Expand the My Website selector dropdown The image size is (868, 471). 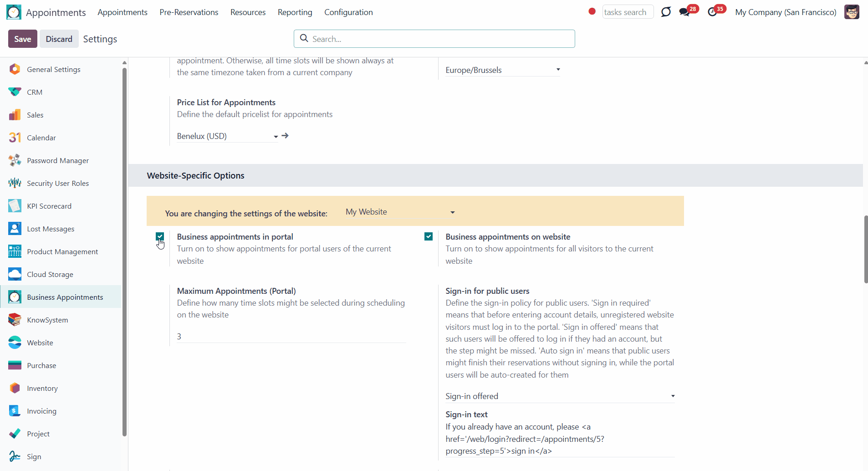pos(400,212)
